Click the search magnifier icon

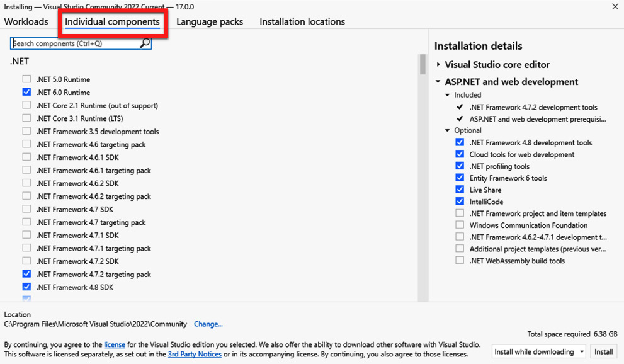[145, 43]
